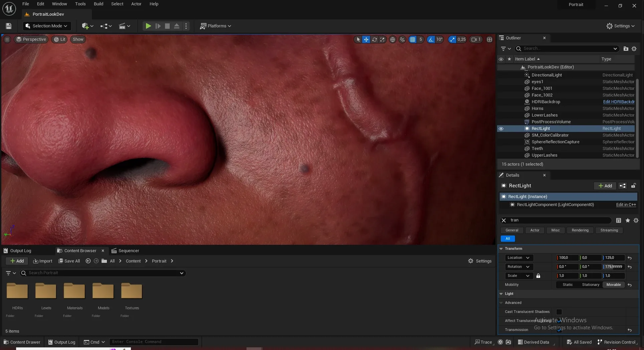The width and height of the screenshot is (644, 350).
Task: Open the Build menu
Action: (98, 4)
